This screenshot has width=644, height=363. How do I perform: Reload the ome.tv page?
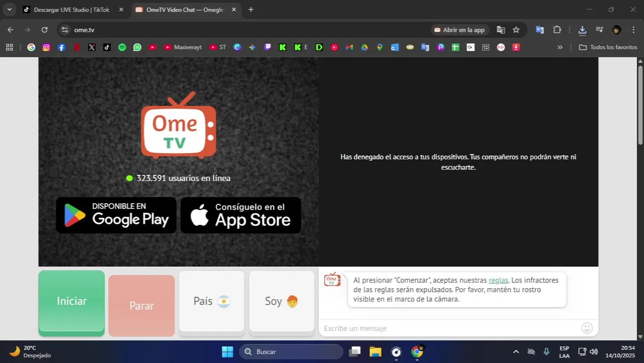(x=44, y=30)
